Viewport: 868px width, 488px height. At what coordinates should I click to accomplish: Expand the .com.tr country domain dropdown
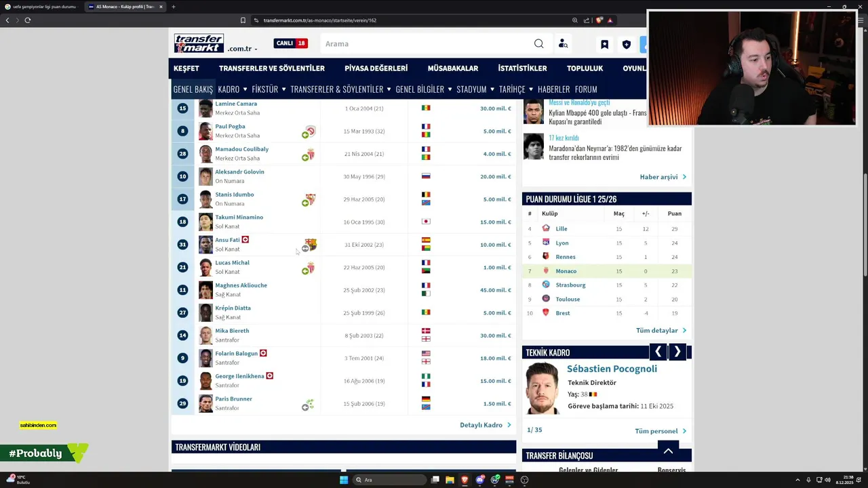pyautogui.click(x=242, y=49)
